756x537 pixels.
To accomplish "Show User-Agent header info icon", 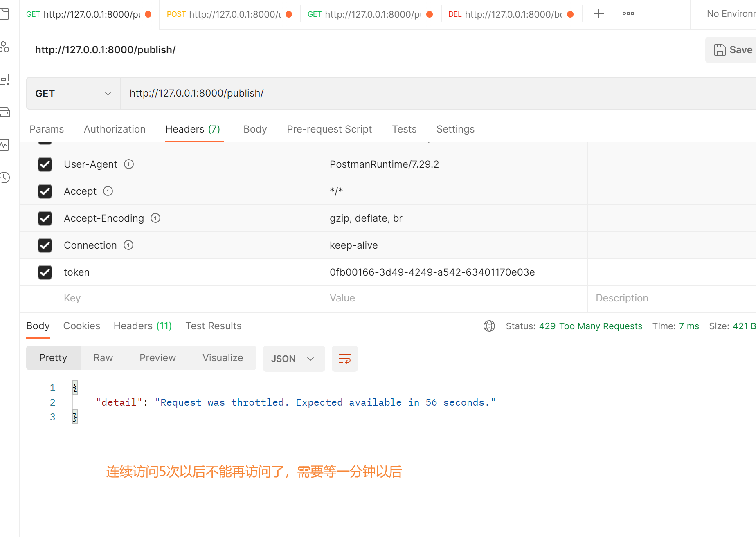I will [129, 164].
